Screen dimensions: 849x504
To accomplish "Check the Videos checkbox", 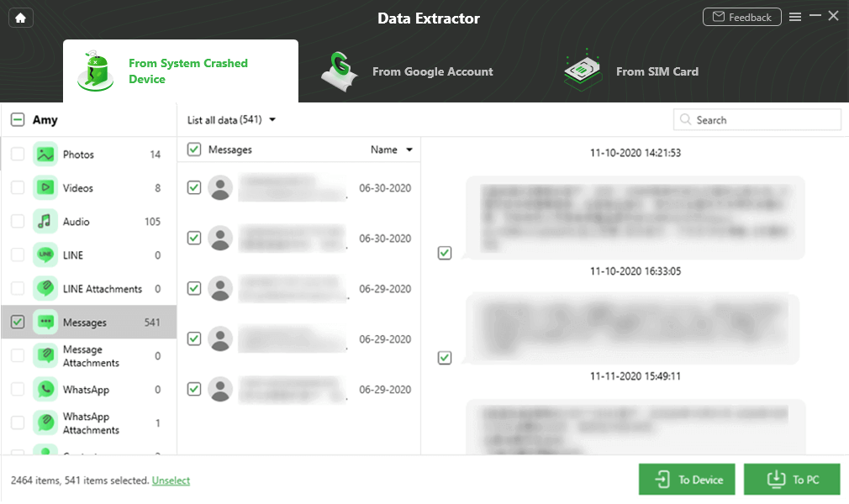I will point(18,188).
